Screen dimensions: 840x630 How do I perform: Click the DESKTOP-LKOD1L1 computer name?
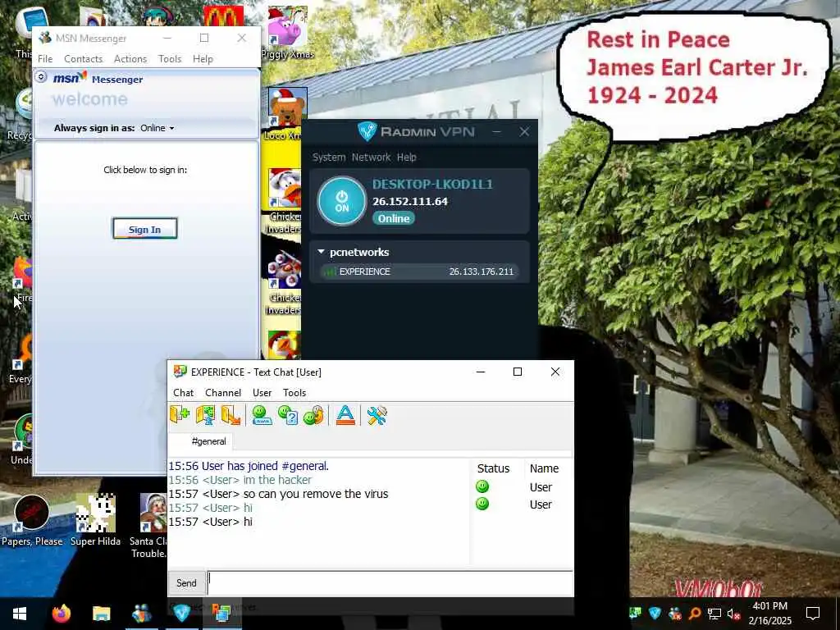[x=432, y=185]
